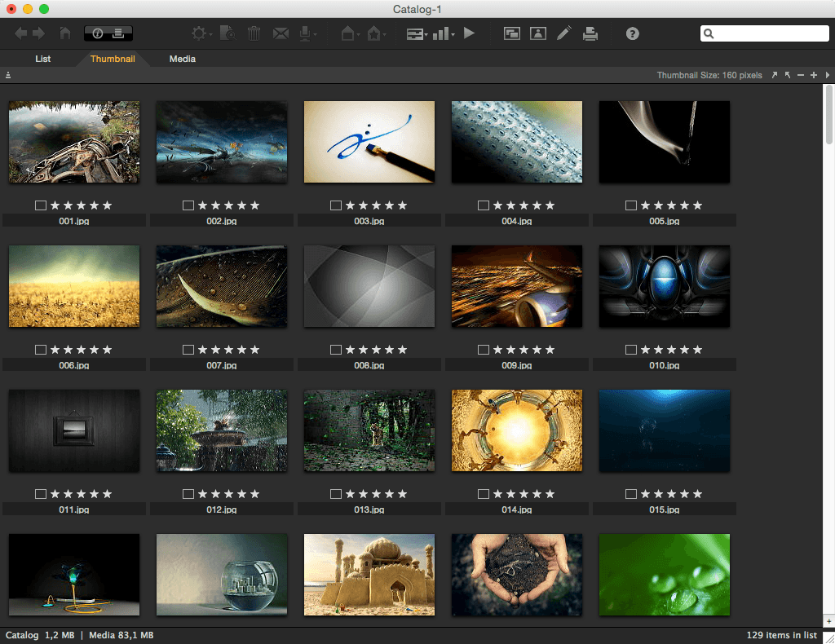Open help with the question mark icon
835x644 pixels.
[632, 33]
